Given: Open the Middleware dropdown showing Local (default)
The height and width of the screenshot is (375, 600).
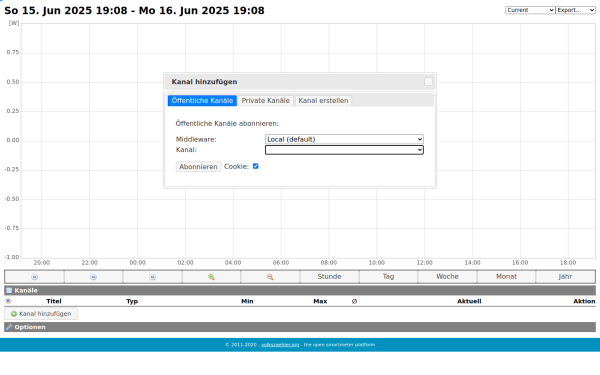Looking at the screenshot, I should 344,139.
